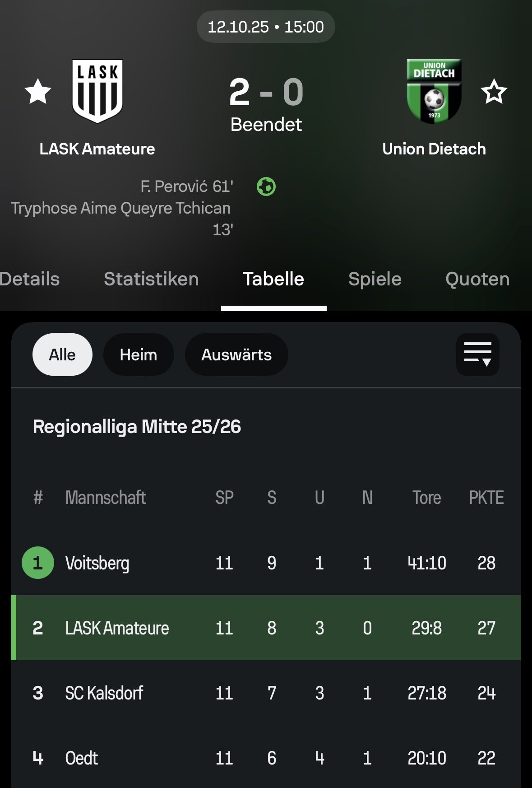Tap the Union Dietach club crest
Screen dimensions: 532x788
(434, 91)
